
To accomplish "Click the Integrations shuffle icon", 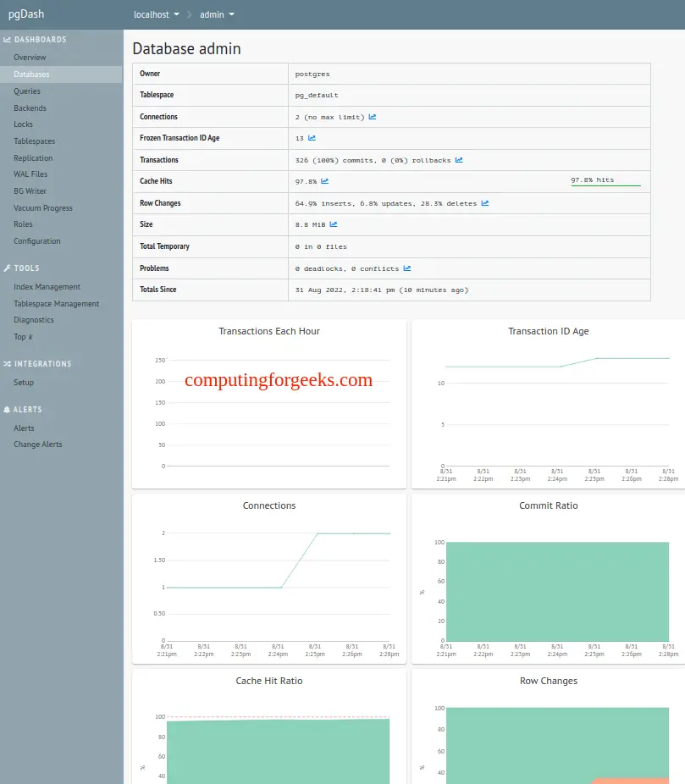I will (7, 363).
